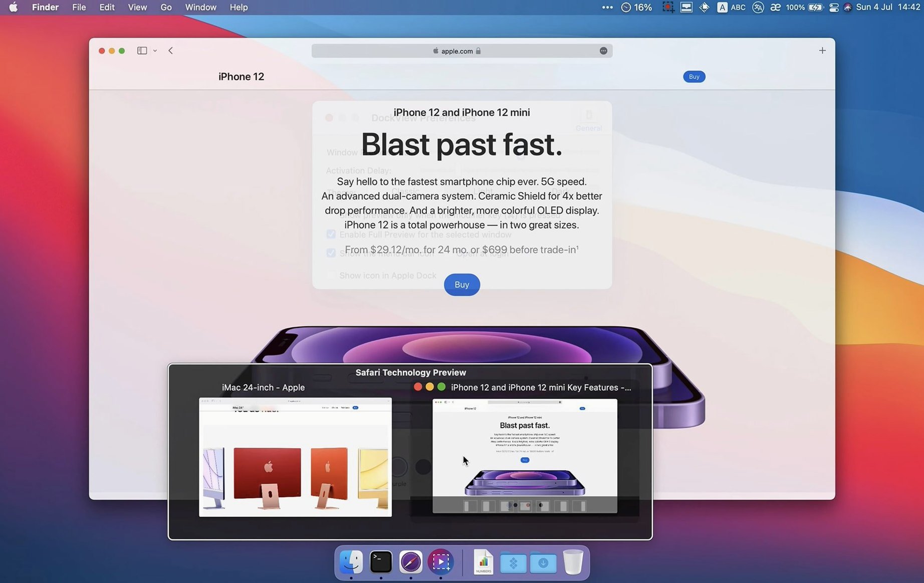Click the large Buy button under pricing
Viewport: 924px width, 583px height.
[x=461, y=285]
